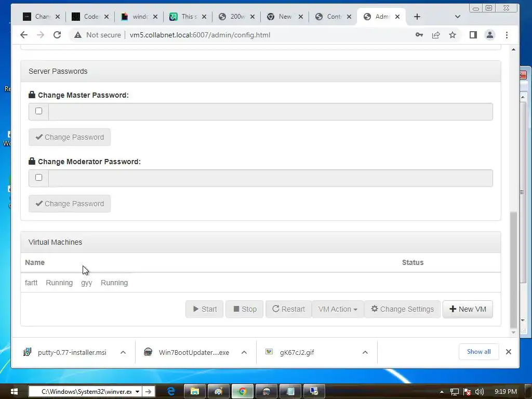Click the Stop VM button
This screenshot has width=532, height=399.
click(244, 309)
